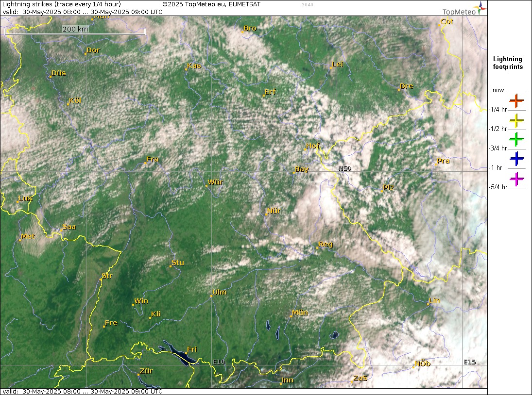The image size is (532, 395).
Task: Select the 'Kas' city label
Action: click(x=194, y=66)
